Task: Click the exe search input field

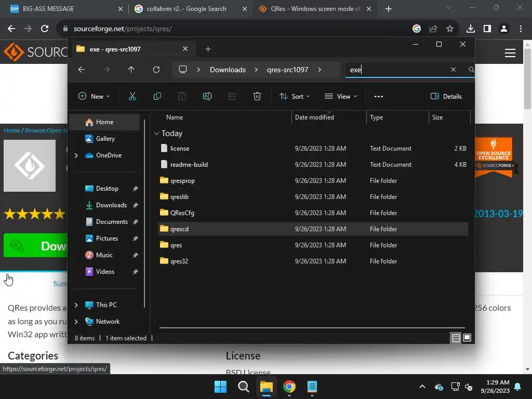Action: pos(397,70)
